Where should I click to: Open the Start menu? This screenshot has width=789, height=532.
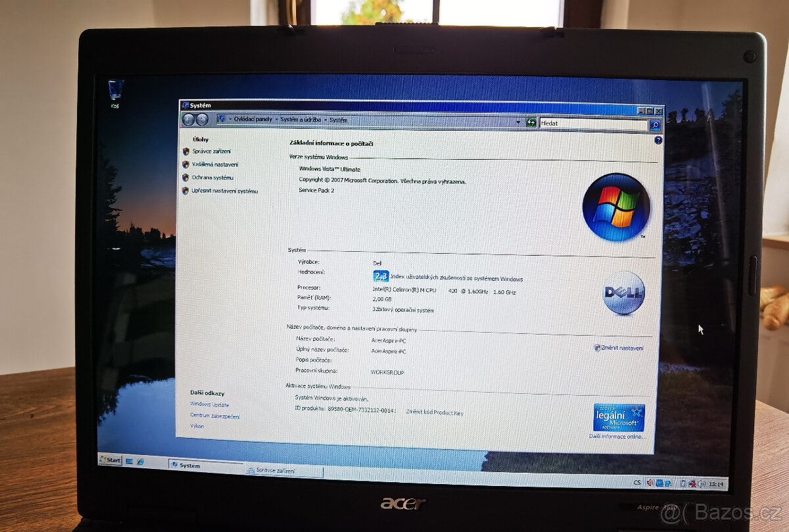[110, 460]
